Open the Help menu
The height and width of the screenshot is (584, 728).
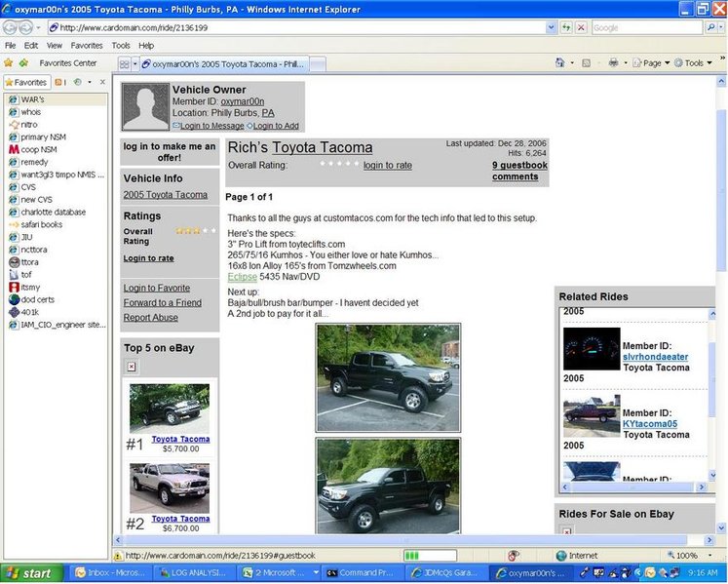coord(146,46)
